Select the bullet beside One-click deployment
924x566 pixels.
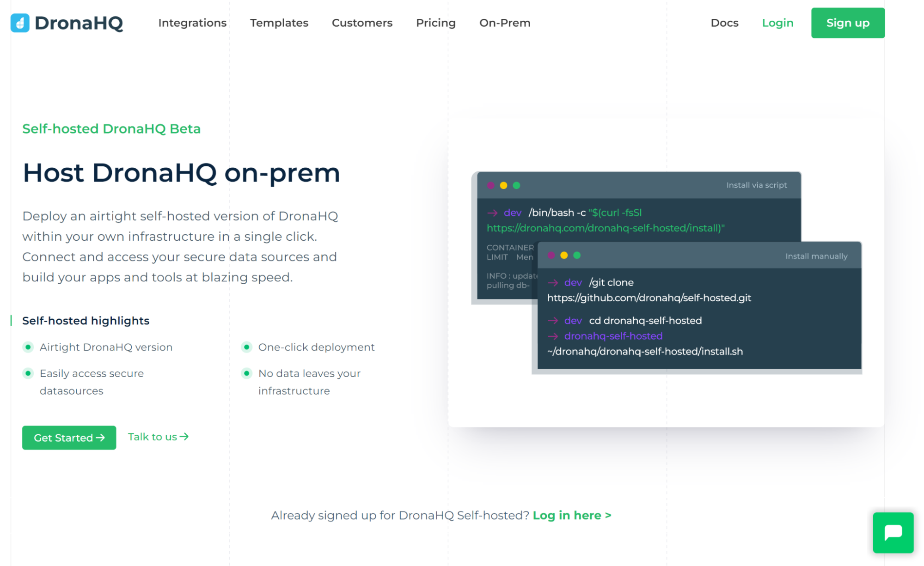(x=247, y=347)
